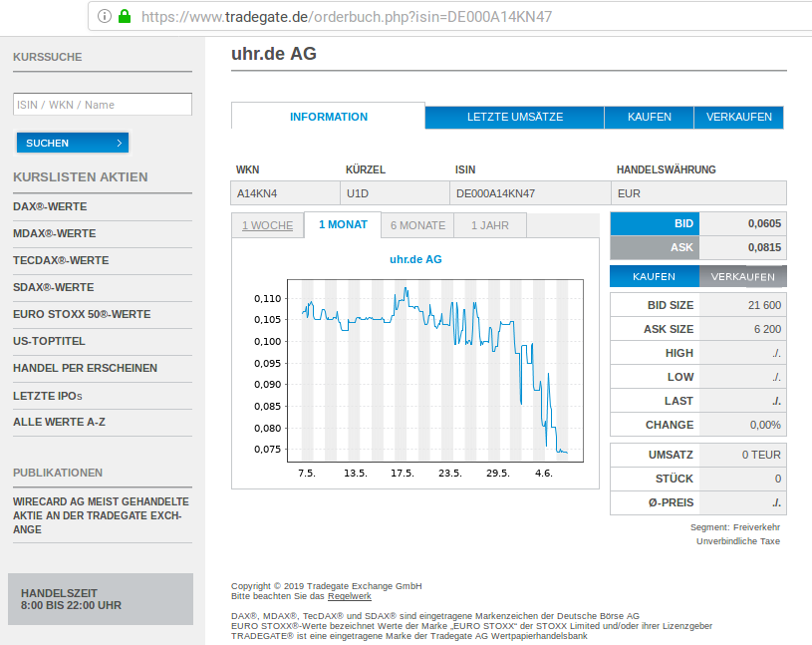The image size is (812, 645).
Task: Click the PUBLIKATIONEN sidebar heading
Action: 58,473
